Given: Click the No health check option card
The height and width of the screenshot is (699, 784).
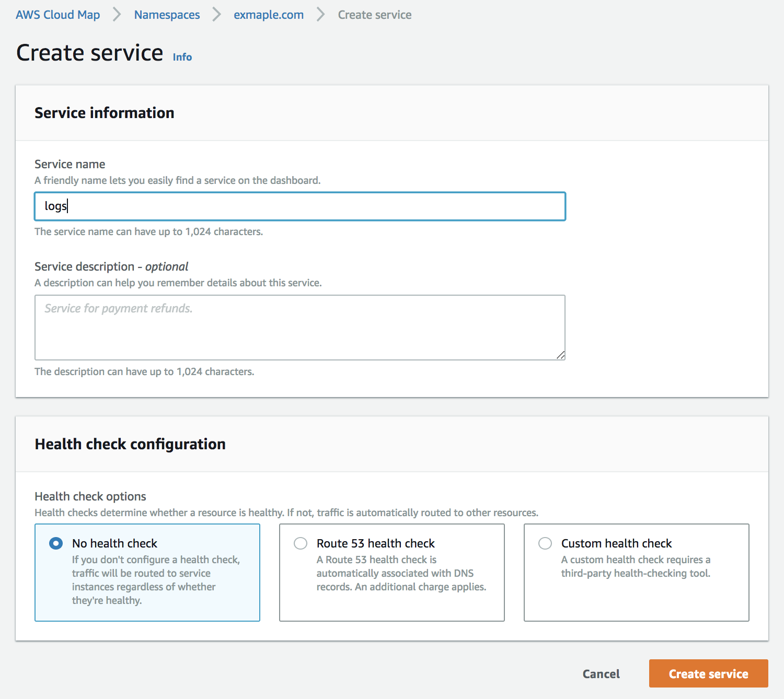Looking at the screenshot, I should (x=147, y=573).
